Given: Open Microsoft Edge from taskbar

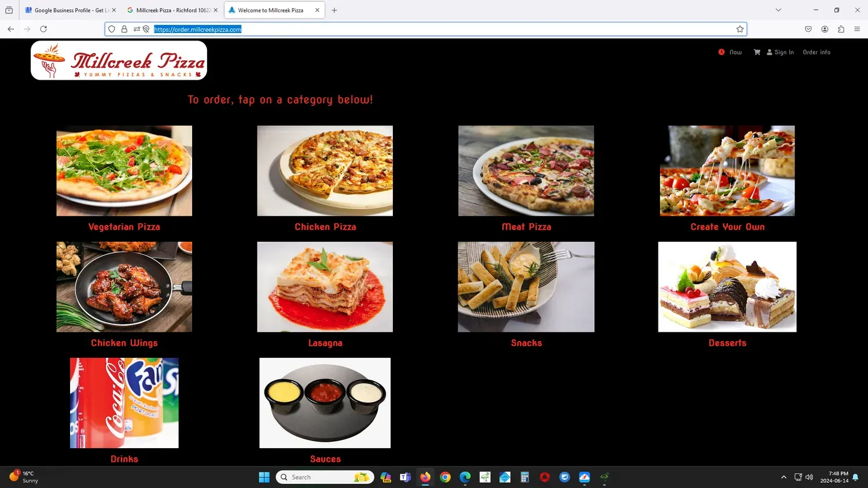Looking at the screenshot, I should [x=465, y=477].
